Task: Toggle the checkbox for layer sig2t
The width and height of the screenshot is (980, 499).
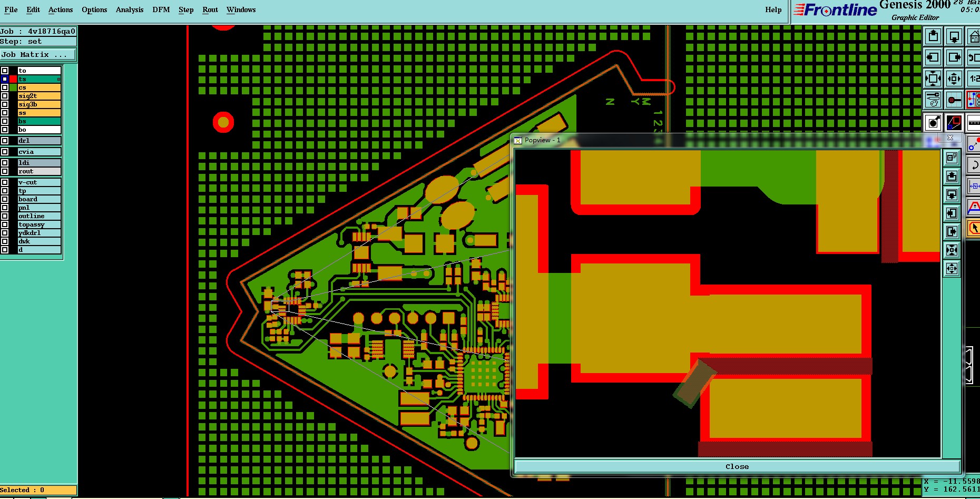Action: click(5, 96)
